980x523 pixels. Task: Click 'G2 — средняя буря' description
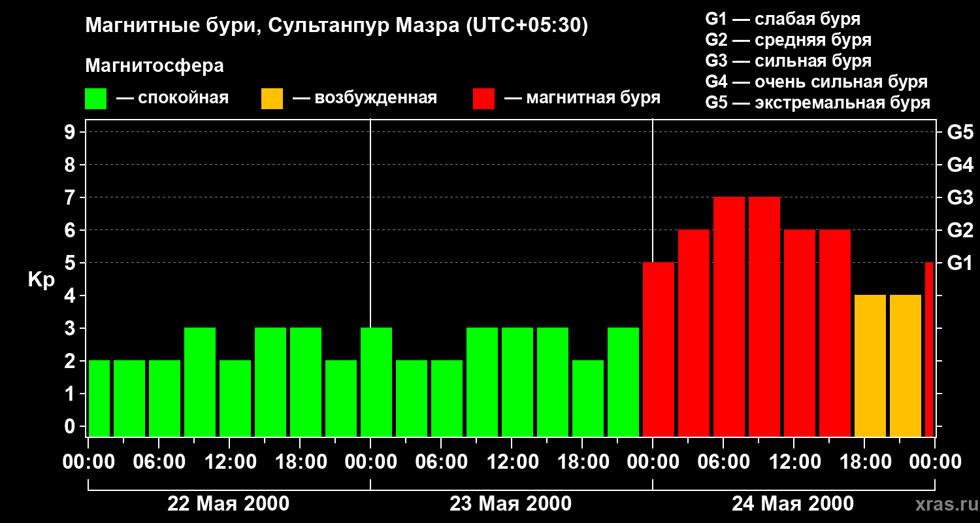[789, 40]
